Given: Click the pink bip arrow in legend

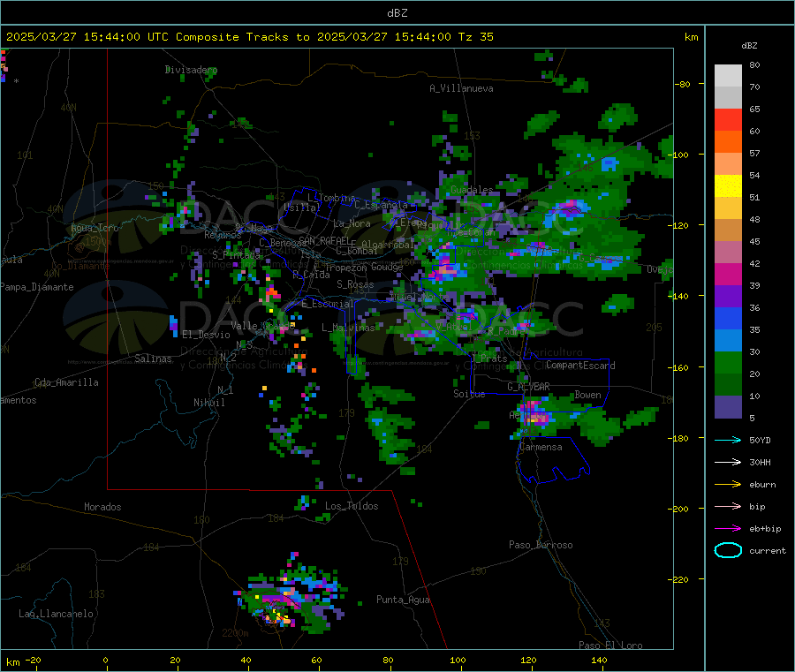Looking at the screenshot, I should (728, 506).
